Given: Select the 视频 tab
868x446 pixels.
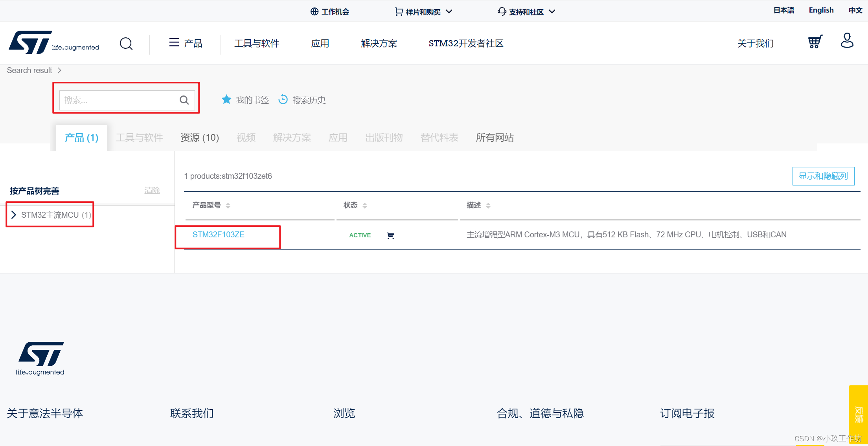Looking at the screenshot, I should pos(246,138).
